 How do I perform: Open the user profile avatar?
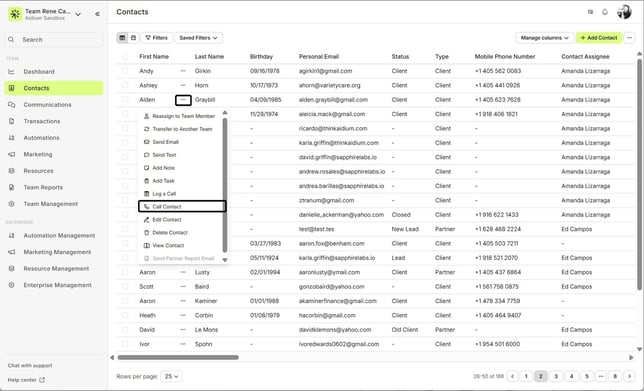click(x=624, y=12)
